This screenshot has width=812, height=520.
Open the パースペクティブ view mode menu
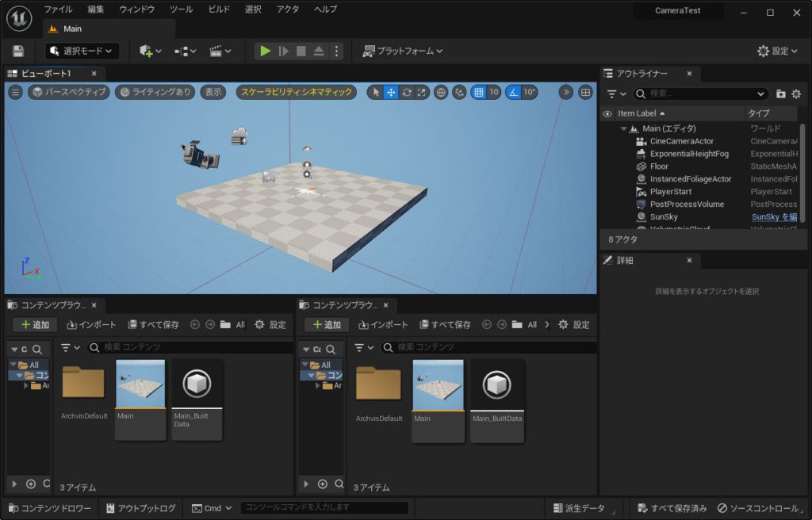point(69,92)
